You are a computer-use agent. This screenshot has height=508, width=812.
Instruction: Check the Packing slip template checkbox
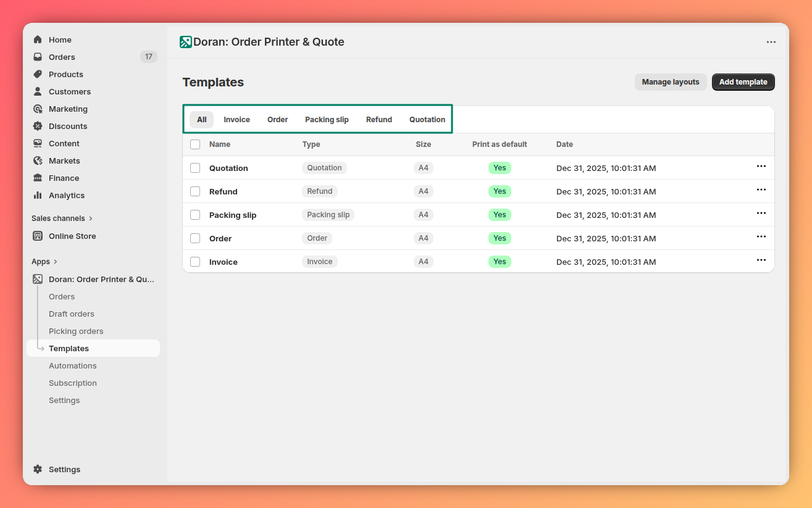pyautogui.click(x=195, y=215)
